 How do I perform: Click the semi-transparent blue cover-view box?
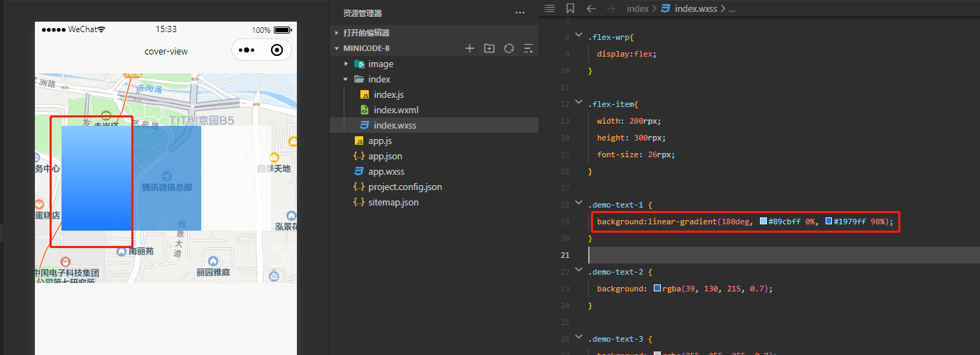click(166, 178)
